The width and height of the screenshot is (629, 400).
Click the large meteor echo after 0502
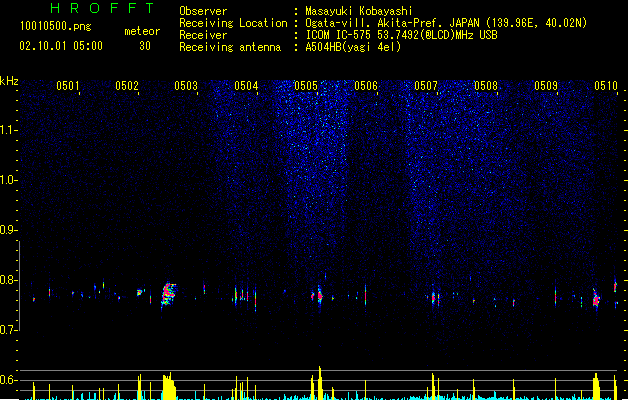168,295
